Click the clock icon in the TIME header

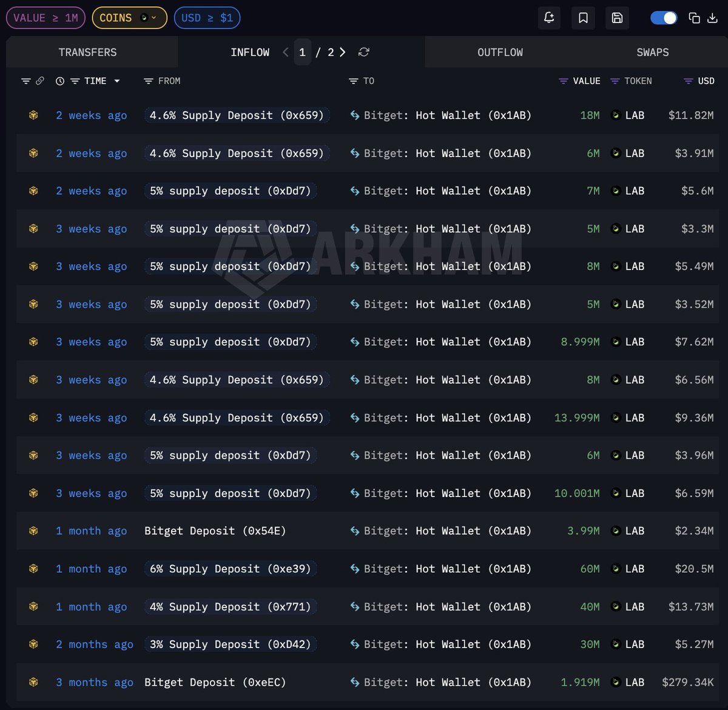(60, 81)
